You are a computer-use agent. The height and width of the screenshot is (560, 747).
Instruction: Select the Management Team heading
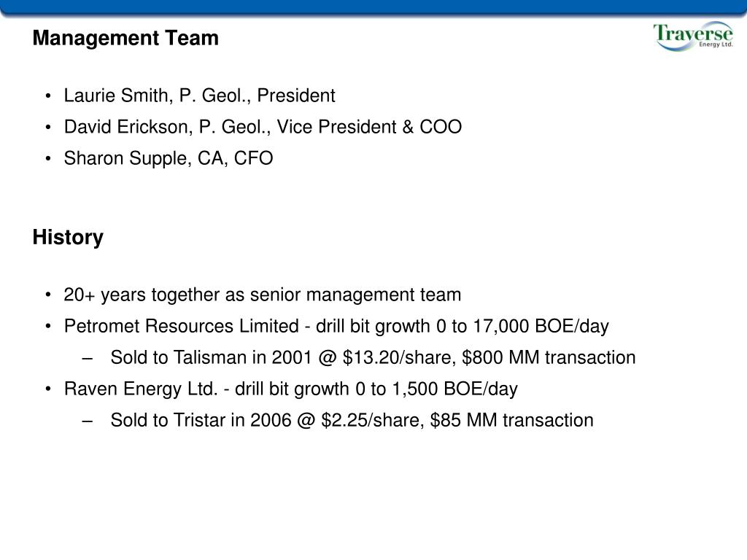click(125, 38)
